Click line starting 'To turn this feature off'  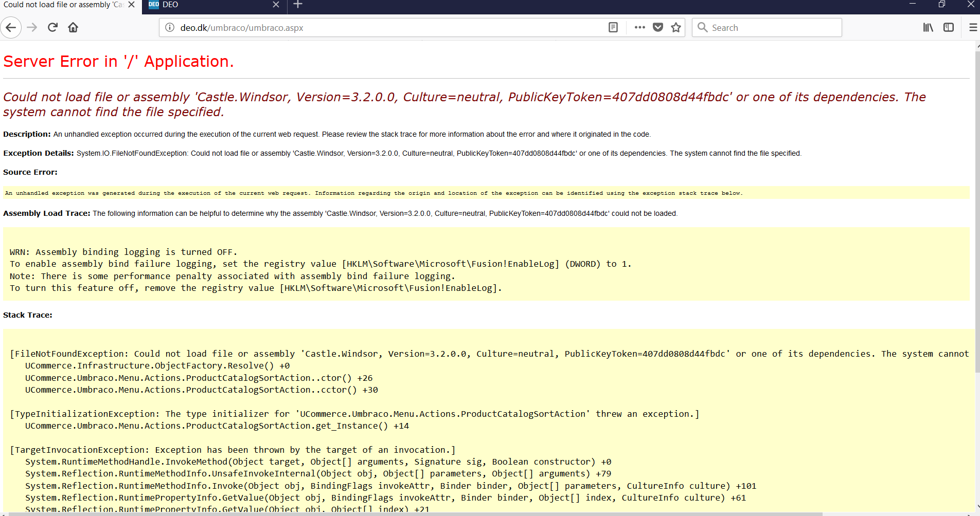[256, 288]
